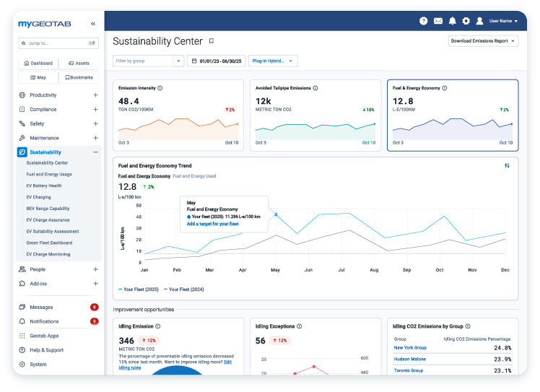Open the settings gear icon in header

[x=466, y=21]
